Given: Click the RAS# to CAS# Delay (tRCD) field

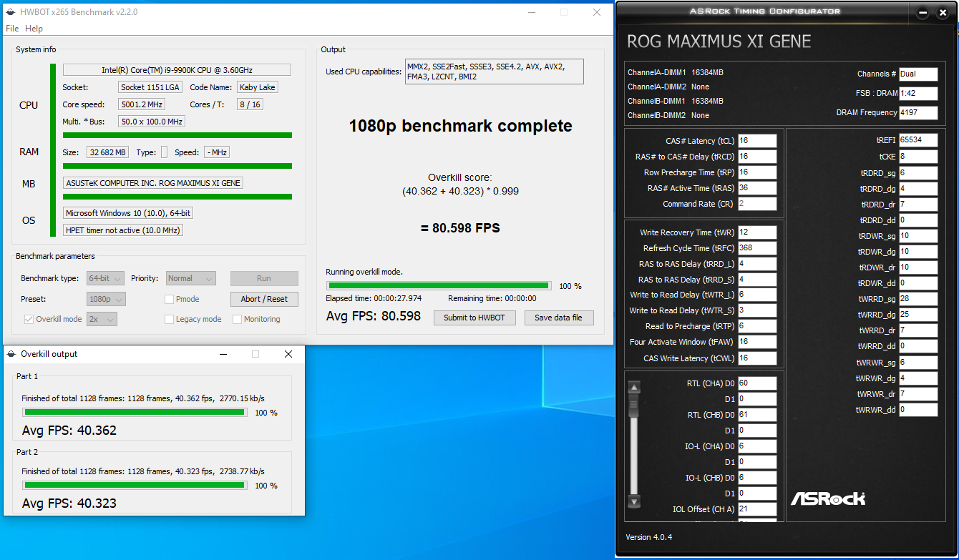Looking at the screenshot, I should (x=757, y=157).
